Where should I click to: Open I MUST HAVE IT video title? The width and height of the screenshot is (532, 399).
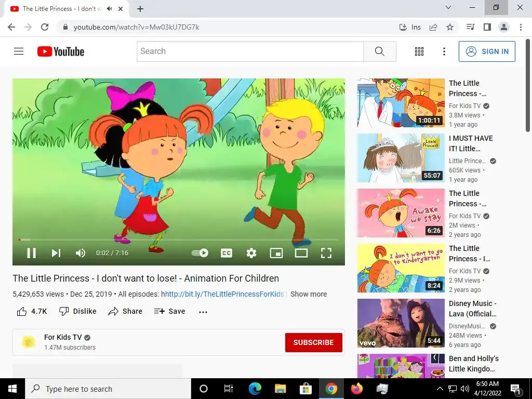[471, 143]
